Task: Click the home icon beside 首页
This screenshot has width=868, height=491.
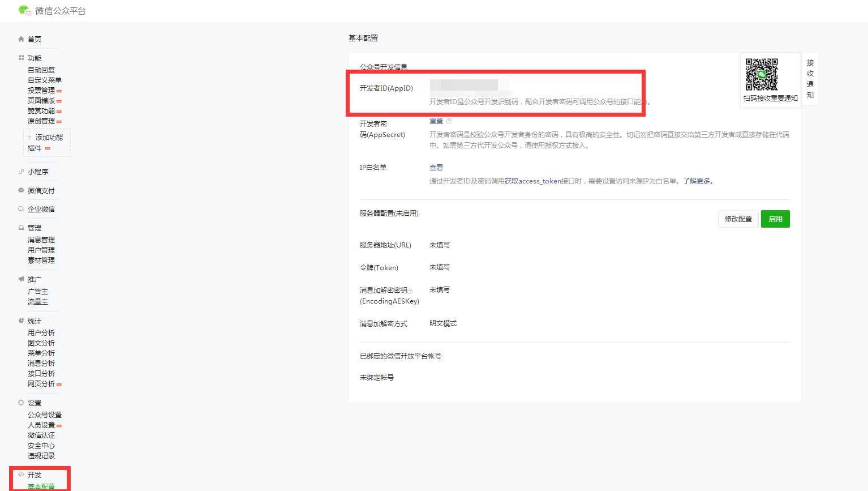Action: [x=22, y=39]
